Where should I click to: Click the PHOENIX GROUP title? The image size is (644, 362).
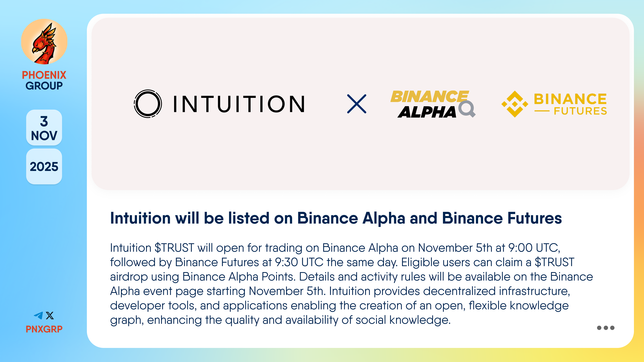tap(44, 80)
